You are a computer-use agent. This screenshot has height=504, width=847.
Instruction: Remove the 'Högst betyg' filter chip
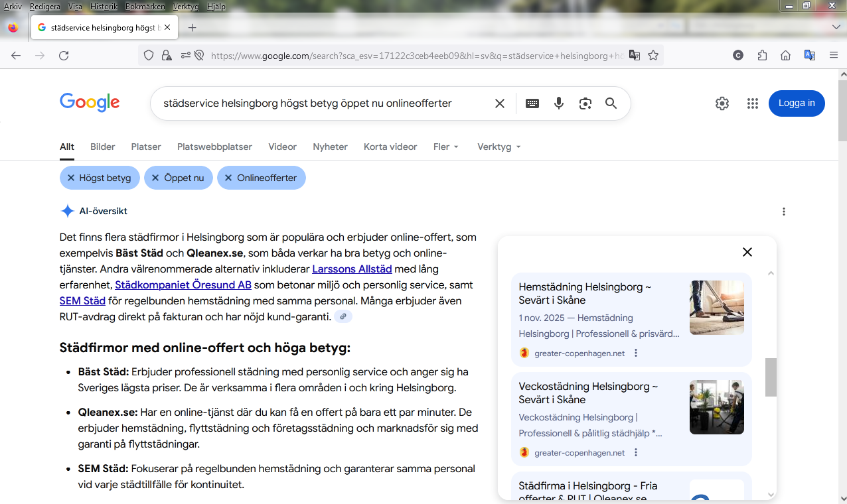100,178
